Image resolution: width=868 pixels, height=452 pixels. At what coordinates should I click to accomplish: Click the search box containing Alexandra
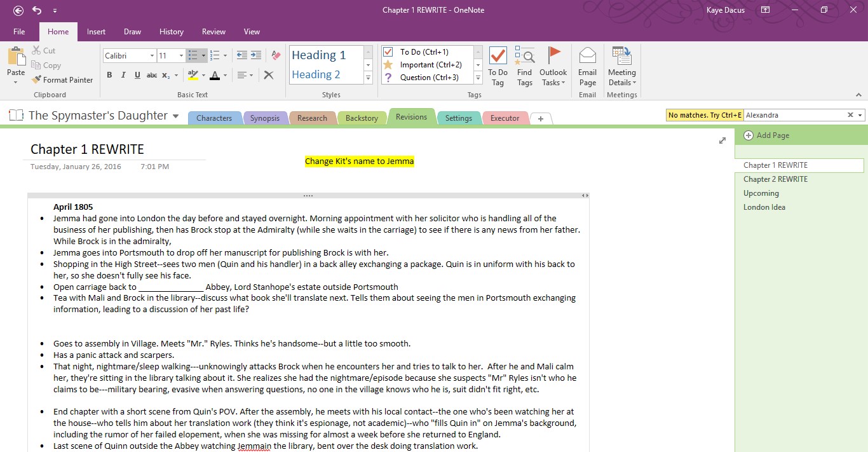794,115
